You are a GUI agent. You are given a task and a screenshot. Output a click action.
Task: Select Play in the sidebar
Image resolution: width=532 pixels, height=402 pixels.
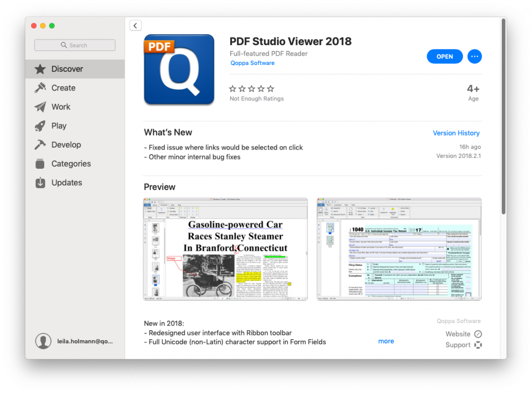point(75,126)
